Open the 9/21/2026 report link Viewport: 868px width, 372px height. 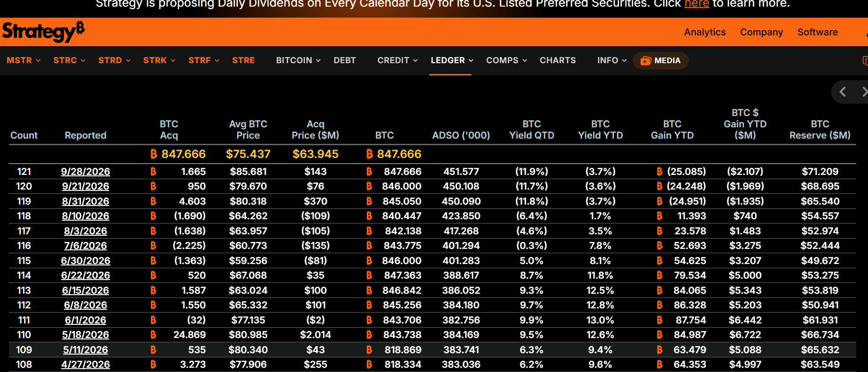[85, 186]
